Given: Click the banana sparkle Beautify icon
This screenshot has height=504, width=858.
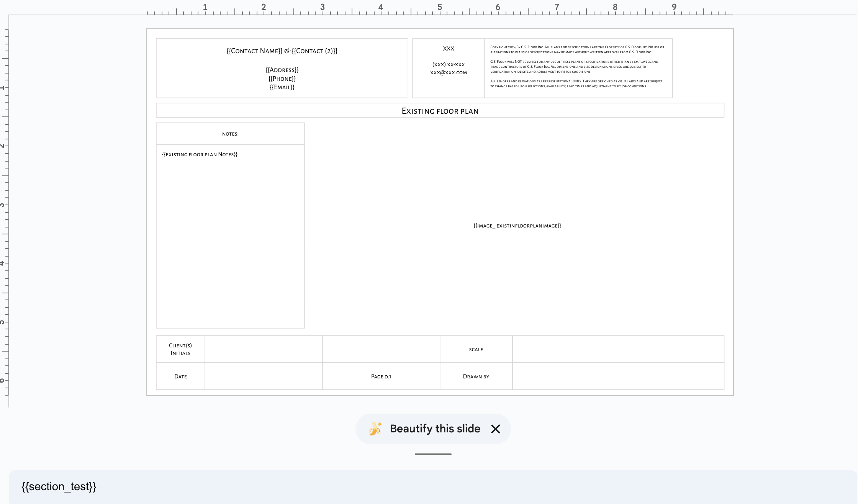Looking at the screenshot, I should click(x=375, y=429).
